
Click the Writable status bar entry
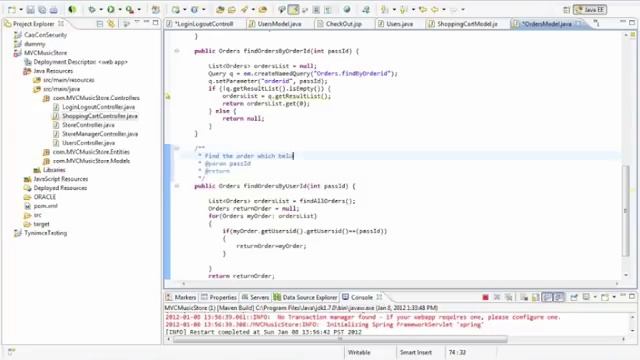click(359, 352)
